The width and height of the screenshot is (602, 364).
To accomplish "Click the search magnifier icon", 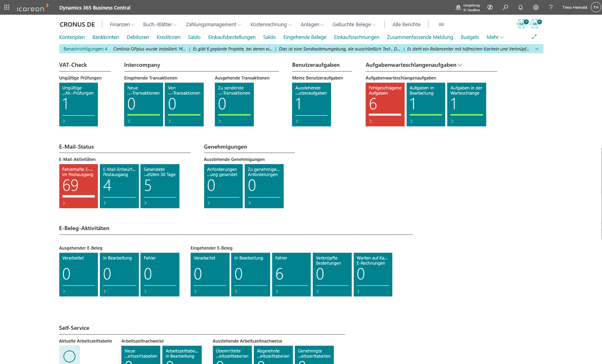I will [505, 7].
